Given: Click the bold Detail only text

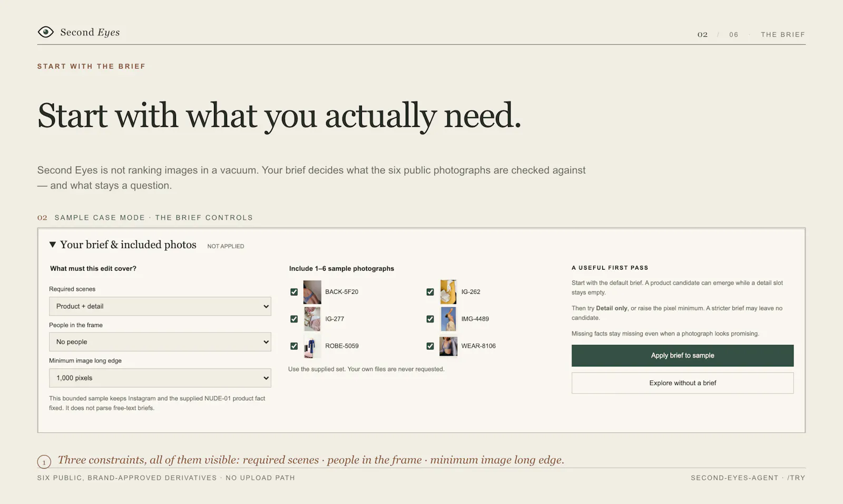Looking at the screenshot, I should 612,308.
